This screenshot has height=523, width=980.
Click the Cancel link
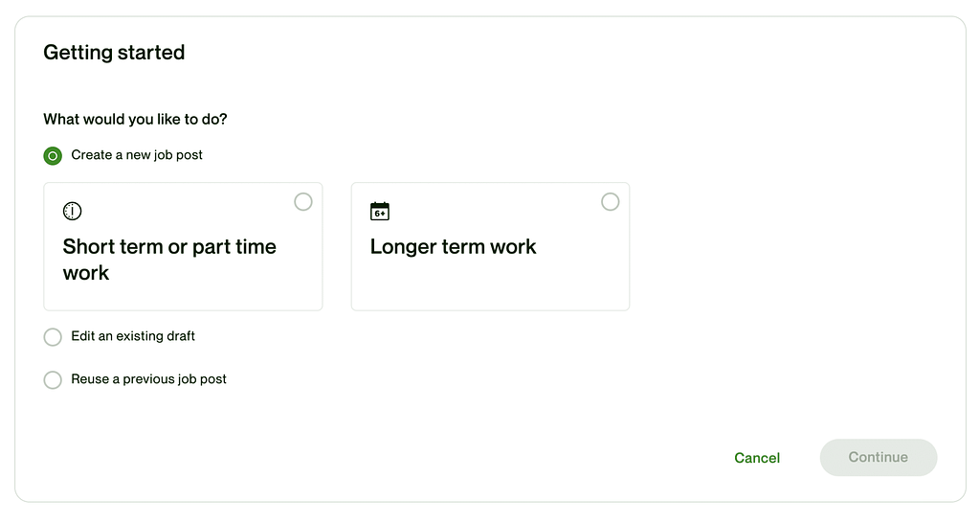pyautogui.click(x=757, y=458)
